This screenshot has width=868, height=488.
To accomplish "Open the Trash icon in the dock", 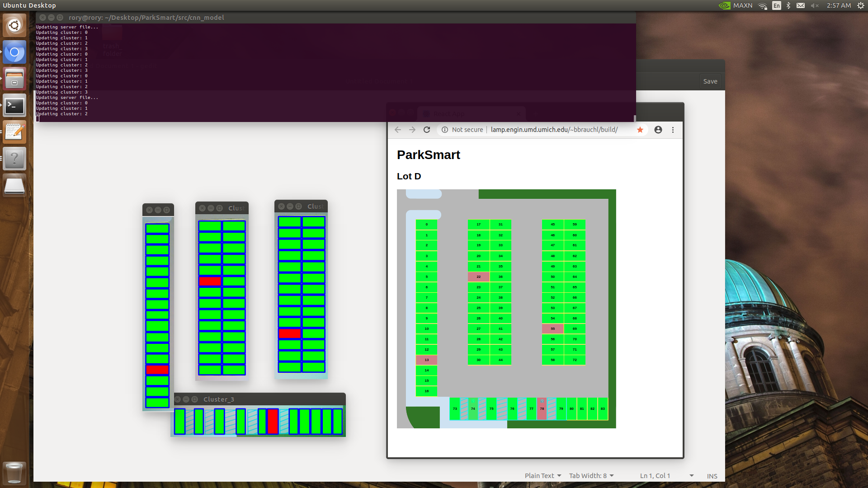I will pos(14,473).
